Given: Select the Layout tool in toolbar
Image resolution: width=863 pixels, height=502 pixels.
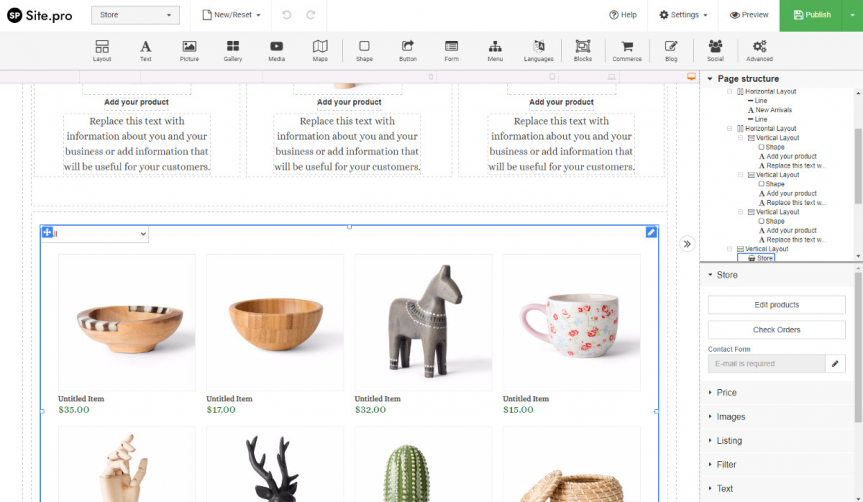Looking at the screenshot, I should click(x=102, y=50).
